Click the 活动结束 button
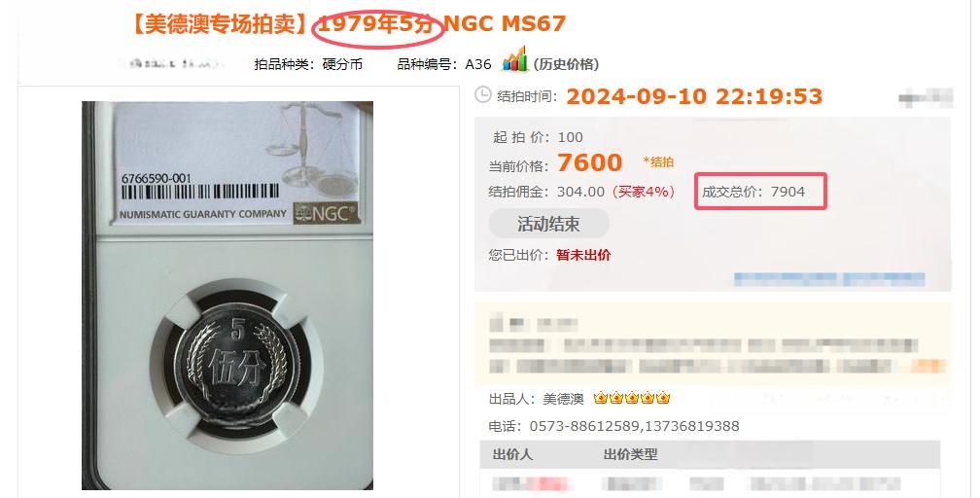 548,224
